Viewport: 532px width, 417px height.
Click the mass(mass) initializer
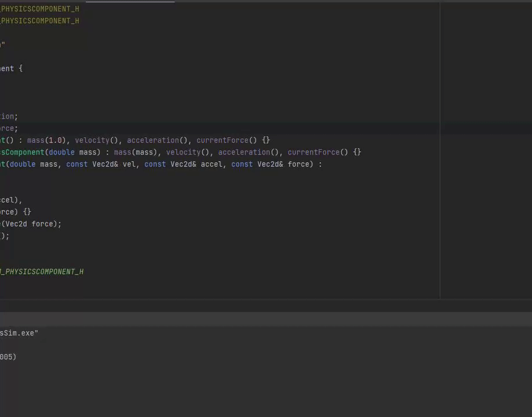click(136, 152)
